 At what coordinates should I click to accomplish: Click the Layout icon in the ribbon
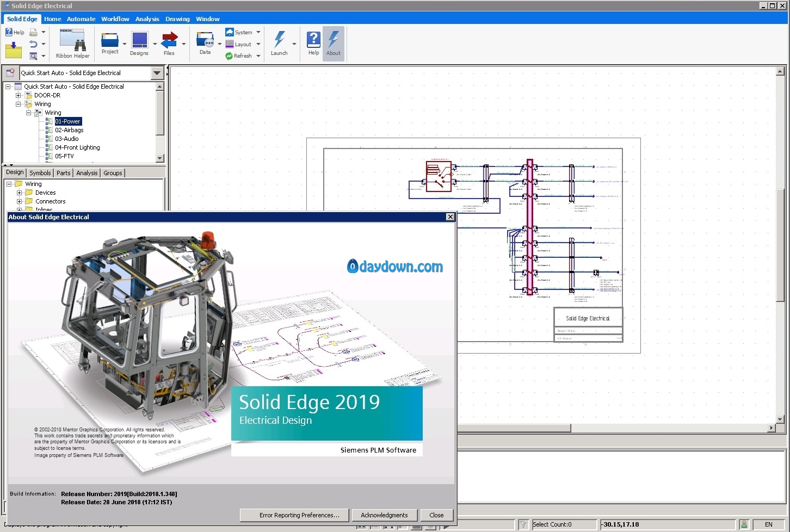(x=230, y=44)
